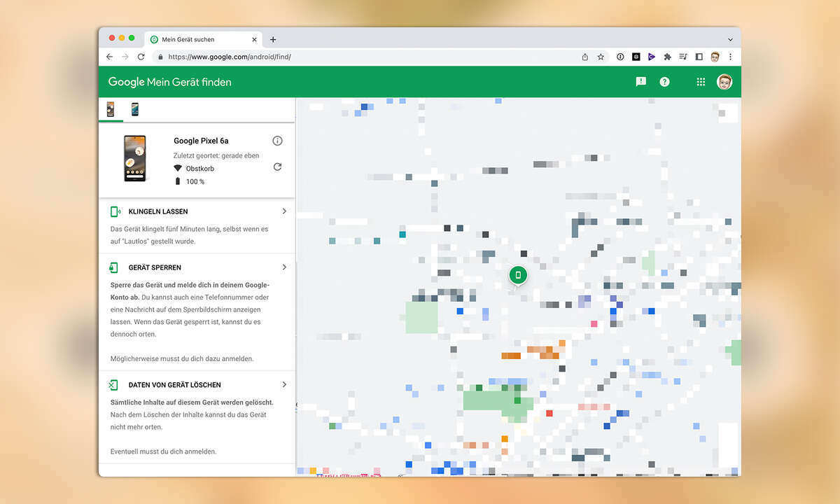Go back with the browser back arrow
The width and height of the screenshot is (840, 504).
110,57
